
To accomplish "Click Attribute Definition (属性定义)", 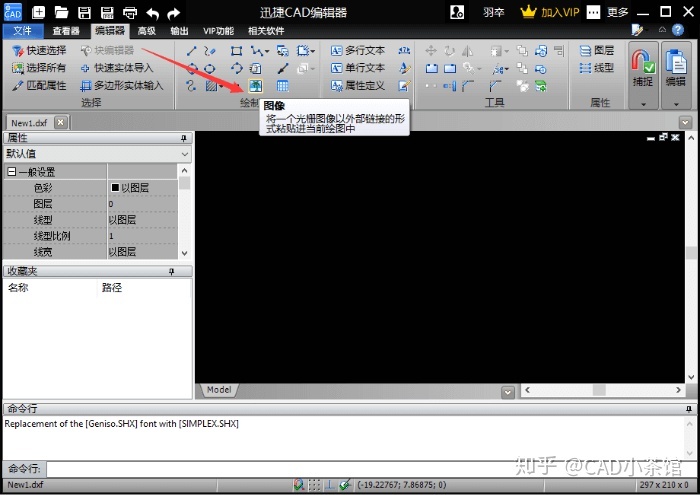I will click(x=358, y=85).
